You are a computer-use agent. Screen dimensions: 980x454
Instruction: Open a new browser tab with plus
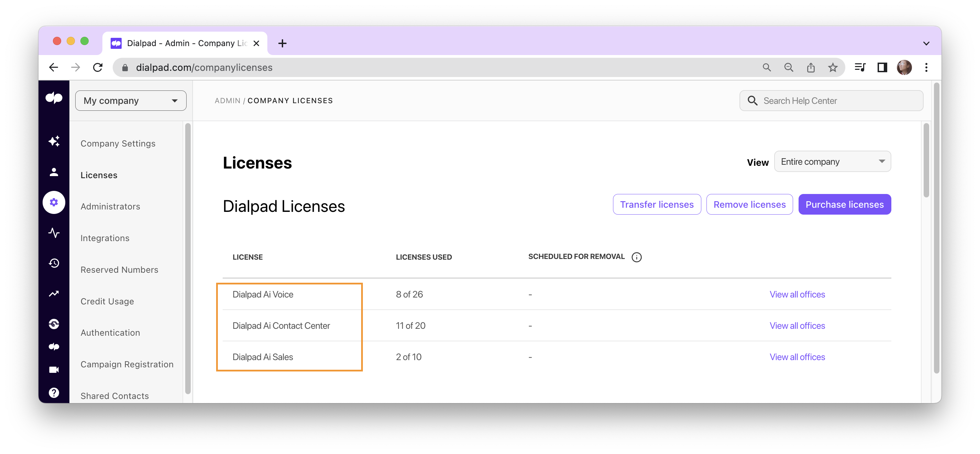click(282, 43)
